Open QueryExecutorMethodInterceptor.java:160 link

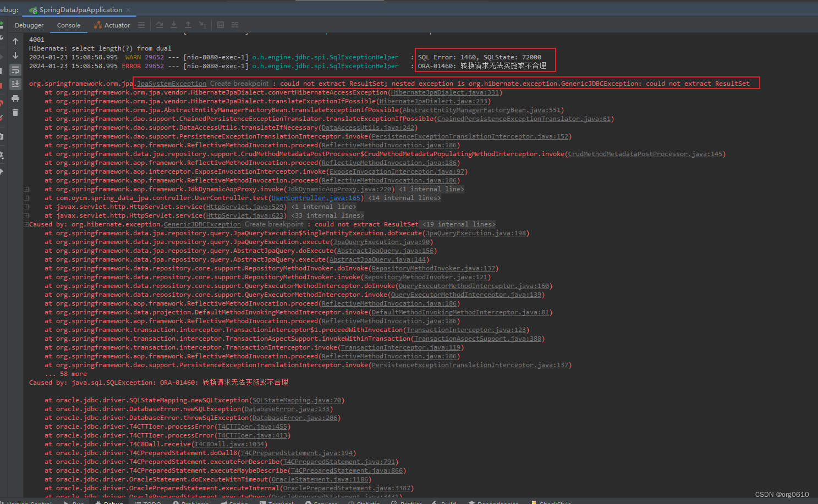[x=474, y=286]
